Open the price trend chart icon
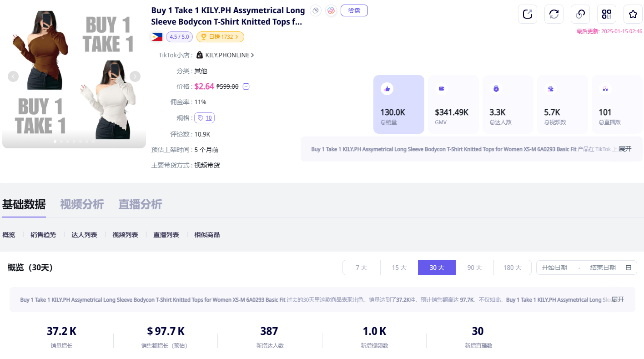This screenshot has width=644, height=359. pos(246,86)
